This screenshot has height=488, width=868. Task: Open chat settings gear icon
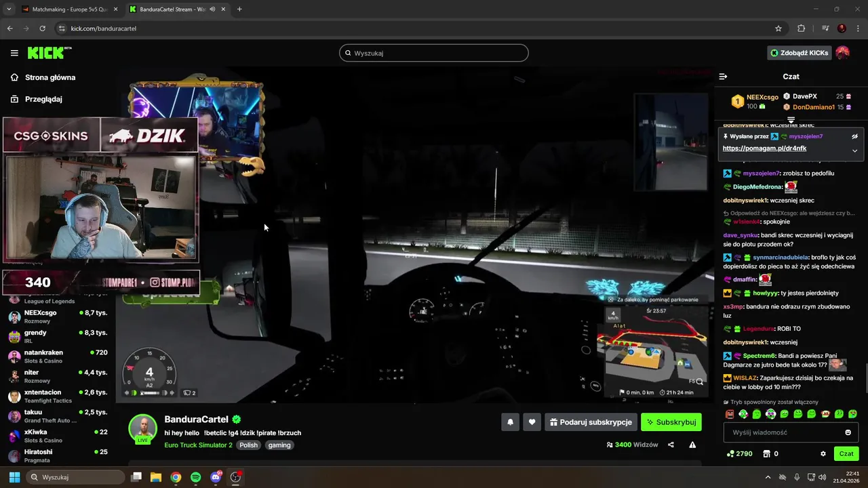[823, 453]
